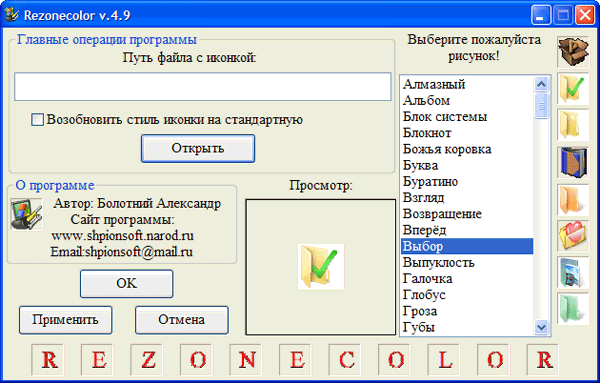Select Глобус in the list
600x383 pixels.
(467, 295)
